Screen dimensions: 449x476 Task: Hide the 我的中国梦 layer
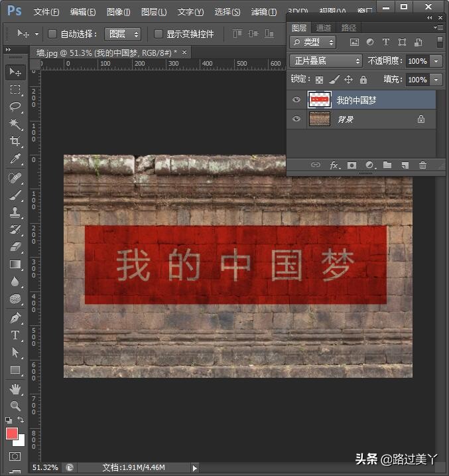[296, 100]
